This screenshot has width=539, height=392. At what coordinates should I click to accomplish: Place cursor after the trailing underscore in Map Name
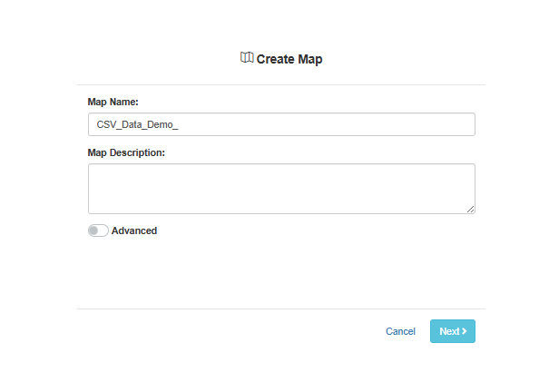point(179,124)
